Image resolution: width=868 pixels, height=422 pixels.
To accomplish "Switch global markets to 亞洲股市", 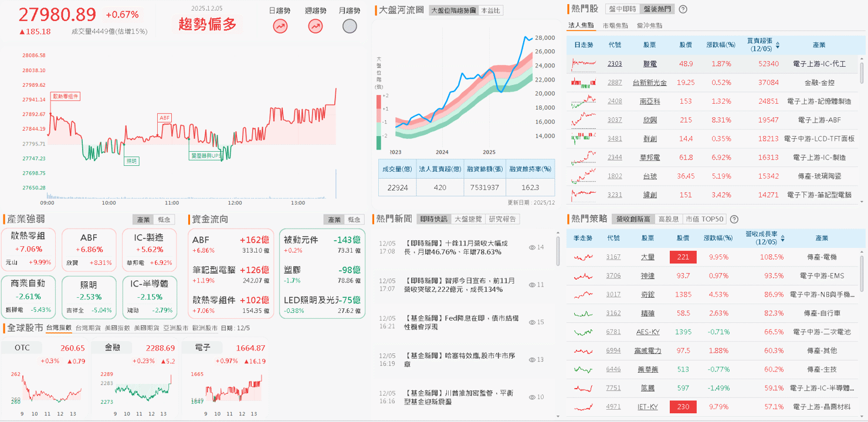I will 175,328.
